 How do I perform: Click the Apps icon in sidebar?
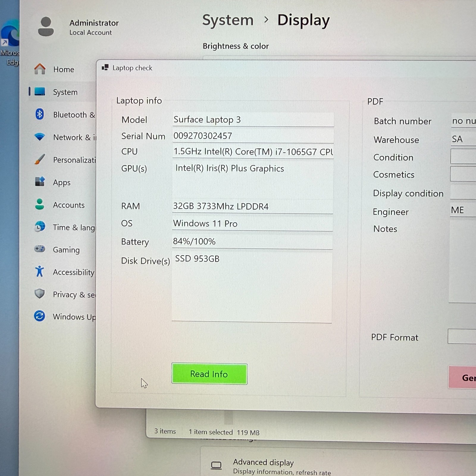point(40,181)
